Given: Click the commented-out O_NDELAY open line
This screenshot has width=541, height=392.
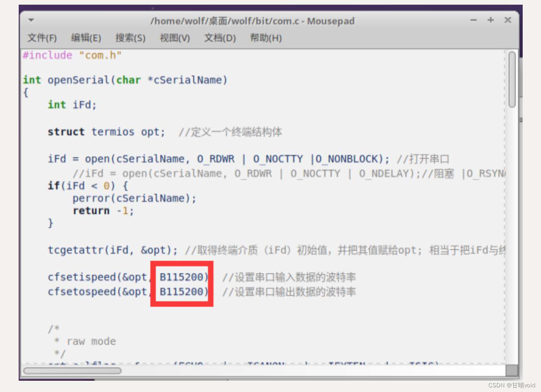Looking at the screenshot, I should (288, 173).
